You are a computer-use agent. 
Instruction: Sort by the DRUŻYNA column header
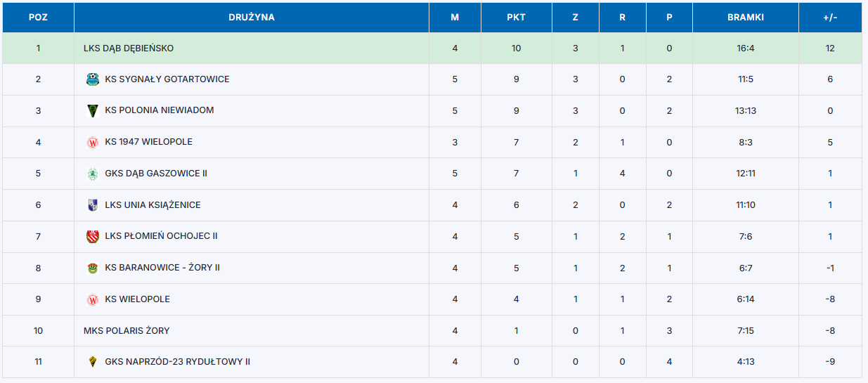251,18
